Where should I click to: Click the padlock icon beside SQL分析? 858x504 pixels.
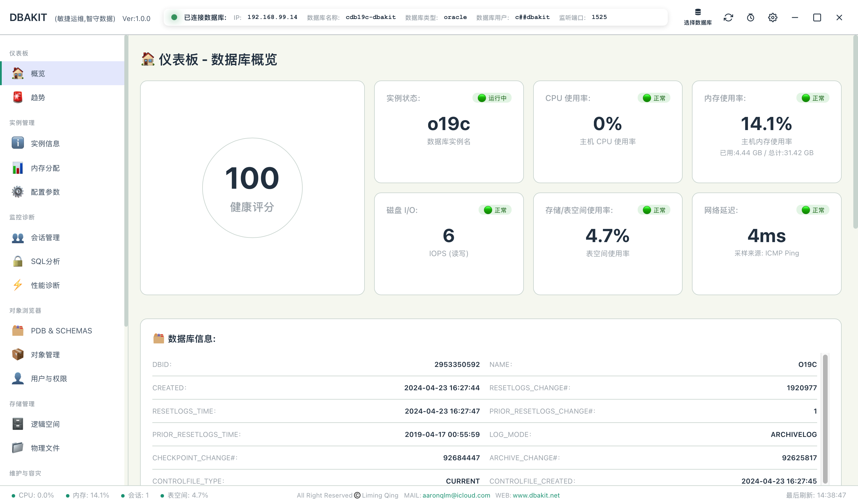(18, 261)
